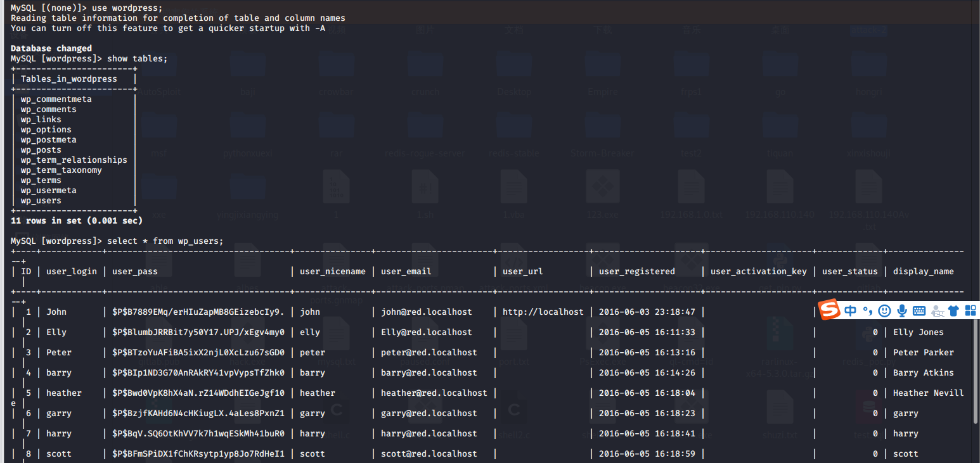
Task: Click harry@red.localhost email cell
Action: tap(429, 433)
